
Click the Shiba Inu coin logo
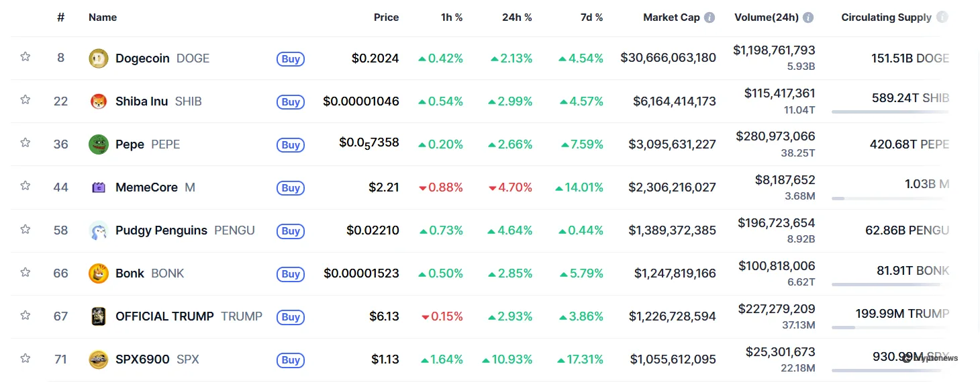tap(99, 101)
